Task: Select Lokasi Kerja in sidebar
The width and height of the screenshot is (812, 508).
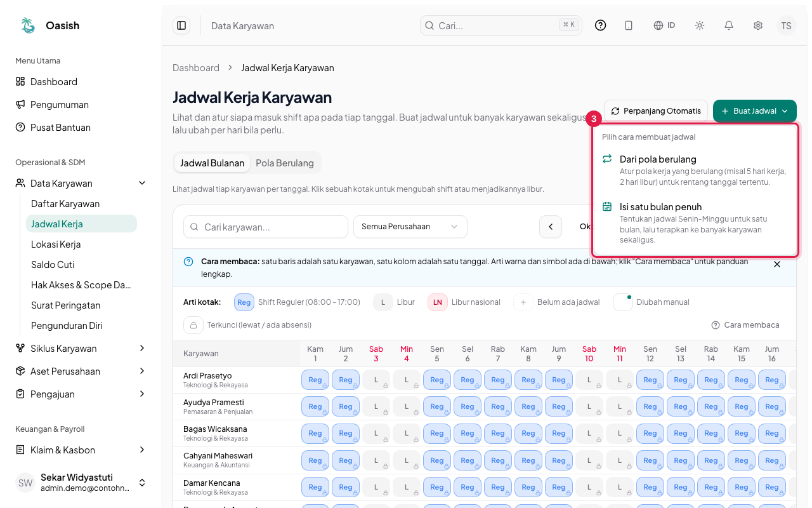Action: pos(81,244)
